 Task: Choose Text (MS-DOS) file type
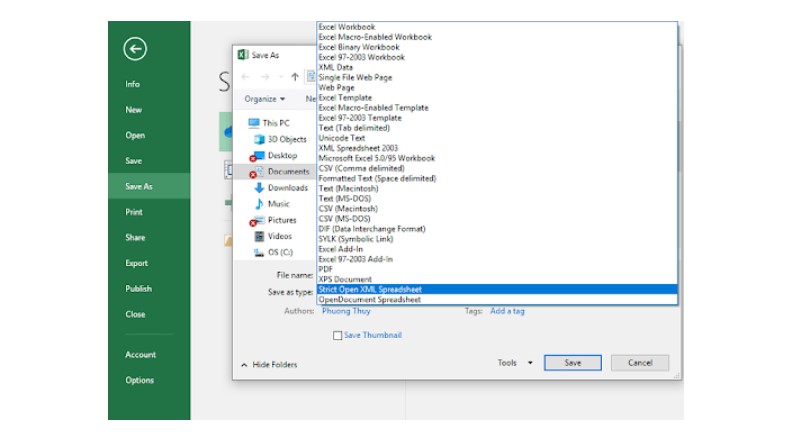pos(497,199)
